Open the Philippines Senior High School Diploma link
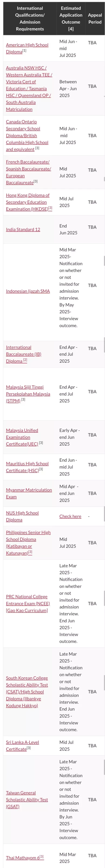Screen dimensions: 105x868 pyautogui.click(x=28, y=542)
